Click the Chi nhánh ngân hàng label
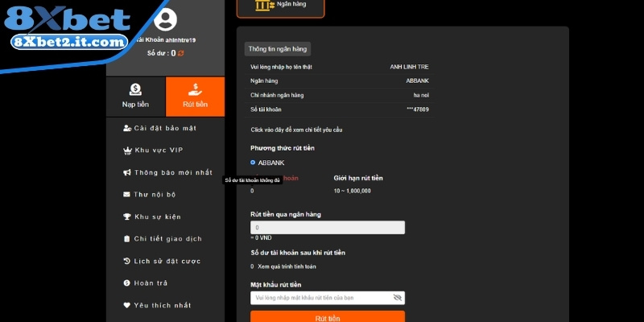Viewport: 644px width, 322px height. [x=277, y=95]
